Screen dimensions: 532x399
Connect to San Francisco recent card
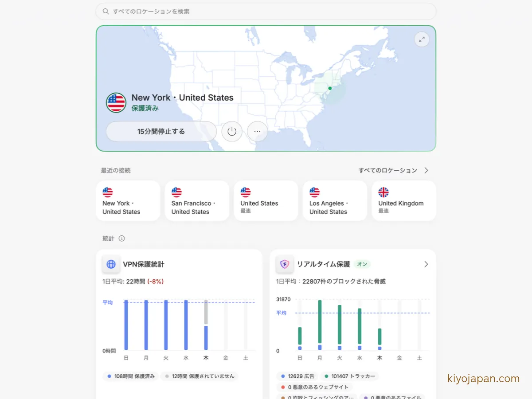click(197, 200)
